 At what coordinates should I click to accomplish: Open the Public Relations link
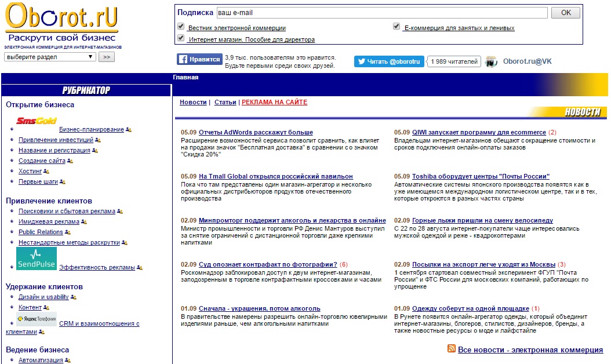[x=41, y=232]
